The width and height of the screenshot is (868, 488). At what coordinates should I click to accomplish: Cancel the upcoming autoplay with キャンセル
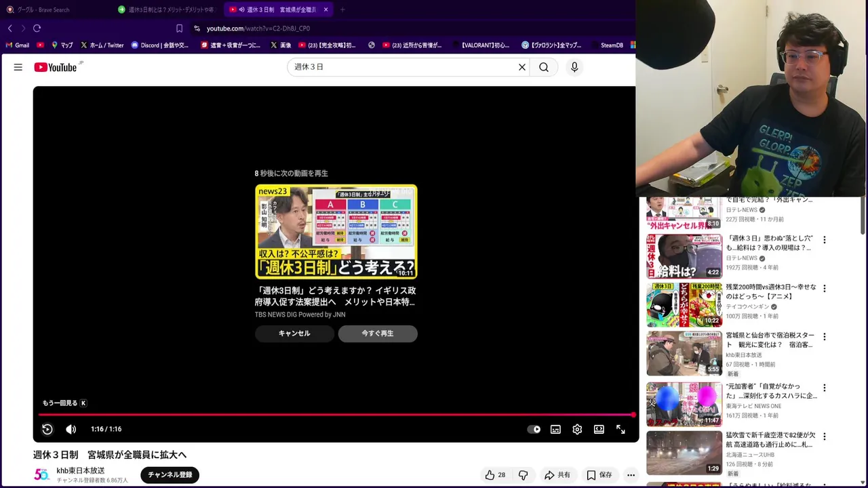[x=294, y=333]
